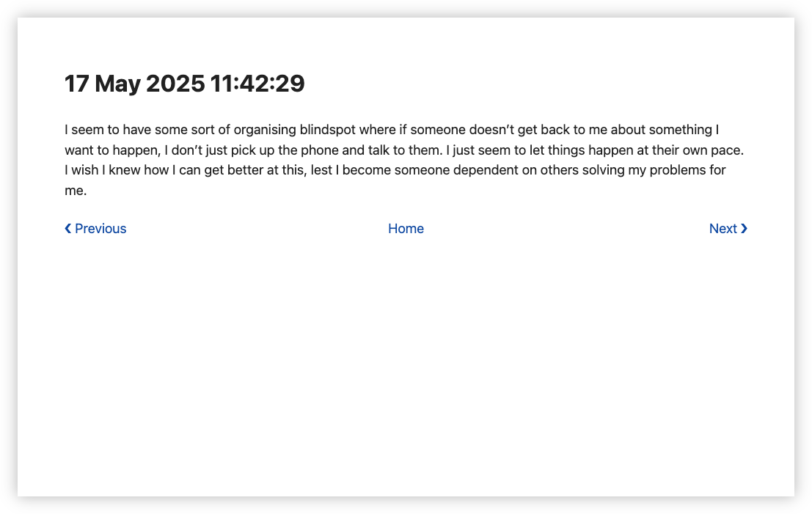The height and width of the screenshot is (514, 812).
Task: Click the word blindspot in the paragraph
Action: pos(328,129)
